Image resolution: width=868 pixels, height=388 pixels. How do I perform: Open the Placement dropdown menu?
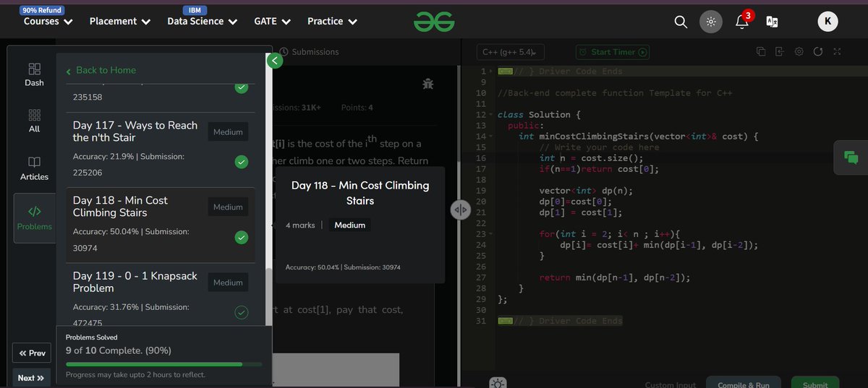click(120, 22)
